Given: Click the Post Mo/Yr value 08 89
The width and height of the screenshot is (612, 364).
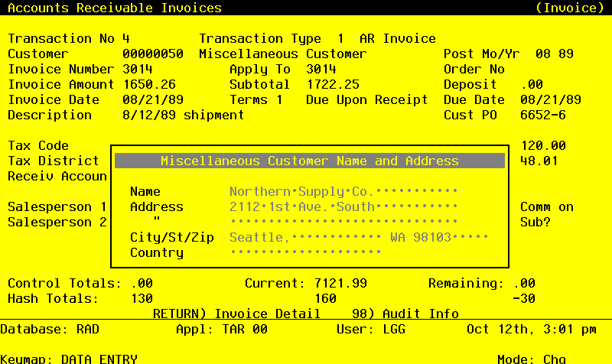Looking at the screenshot, I should [554, 54].
